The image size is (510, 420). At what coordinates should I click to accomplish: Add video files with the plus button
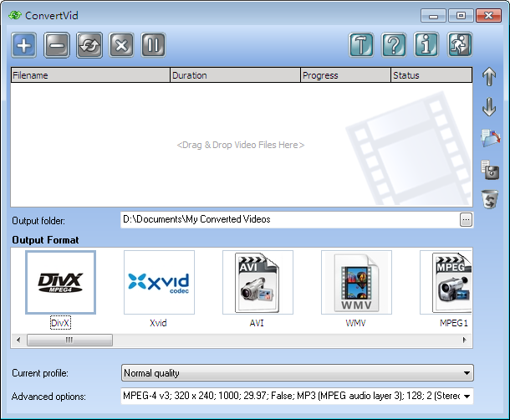tap(24, 45)
